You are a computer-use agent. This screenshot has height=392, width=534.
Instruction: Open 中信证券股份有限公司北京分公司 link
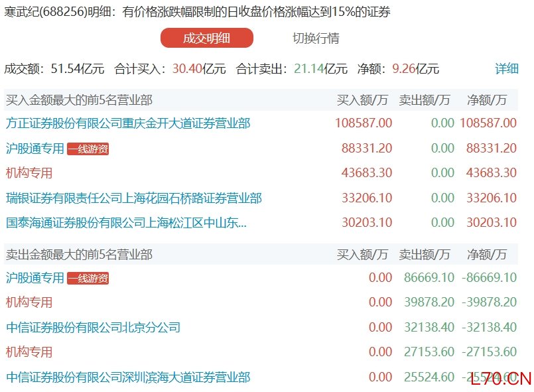(93, 327)
